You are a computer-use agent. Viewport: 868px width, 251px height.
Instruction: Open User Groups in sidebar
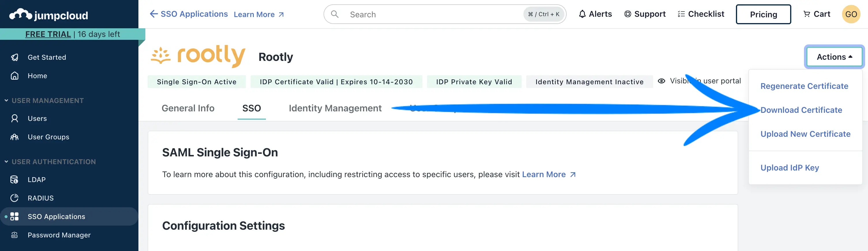point(48,137)
